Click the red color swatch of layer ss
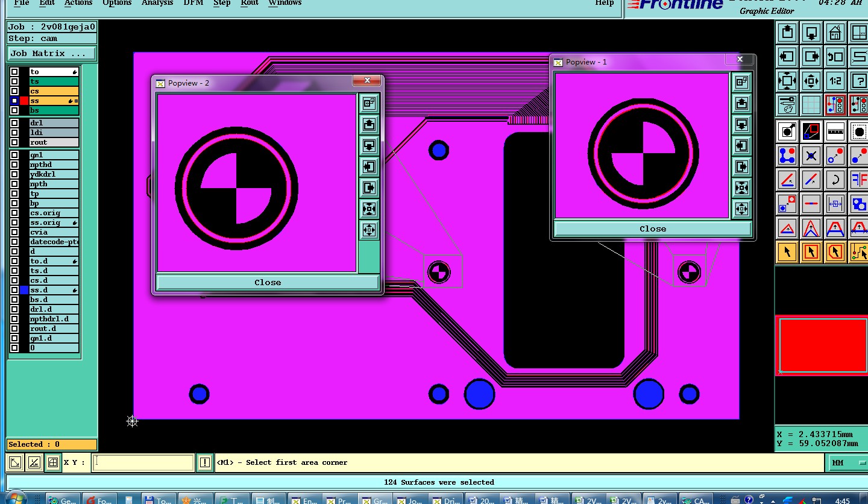868x504 pixels. click(x=24, y=101)
